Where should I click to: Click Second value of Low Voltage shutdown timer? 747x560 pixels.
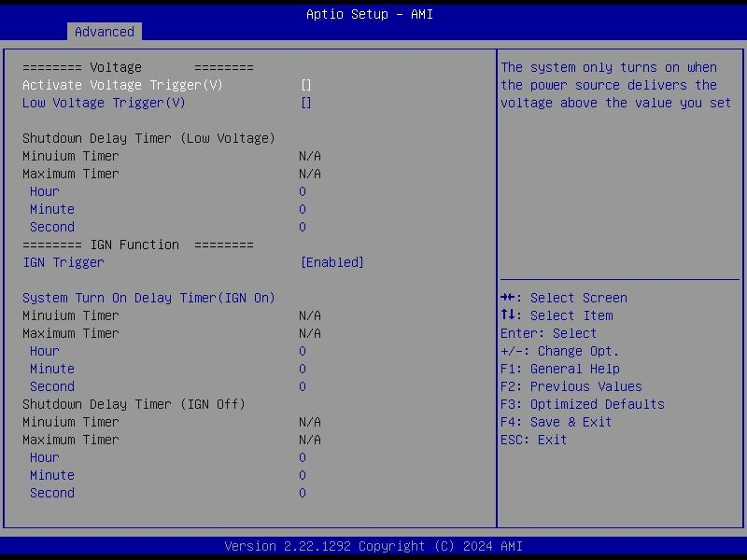pyautogui.click(x=303, y=227)
